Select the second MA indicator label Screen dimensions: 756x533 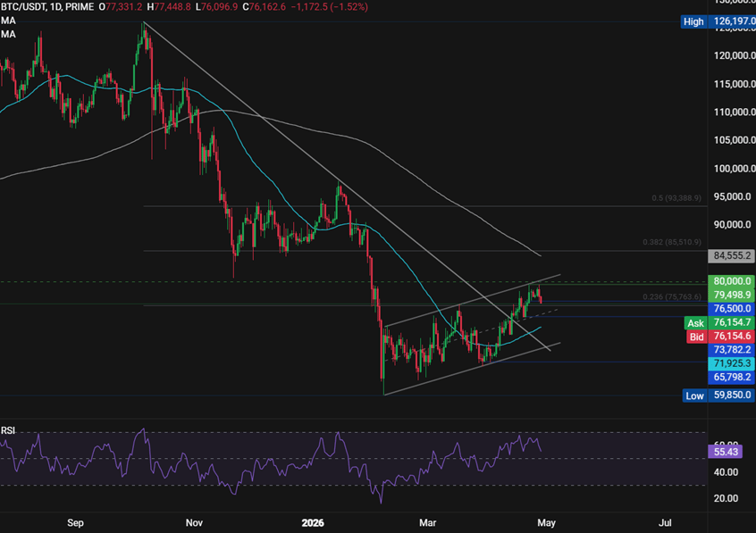coord(8,34)
